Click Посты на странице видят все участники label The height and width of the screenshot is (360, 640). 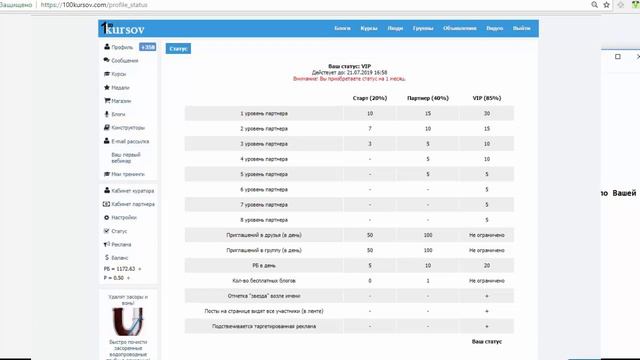point(264,311)
